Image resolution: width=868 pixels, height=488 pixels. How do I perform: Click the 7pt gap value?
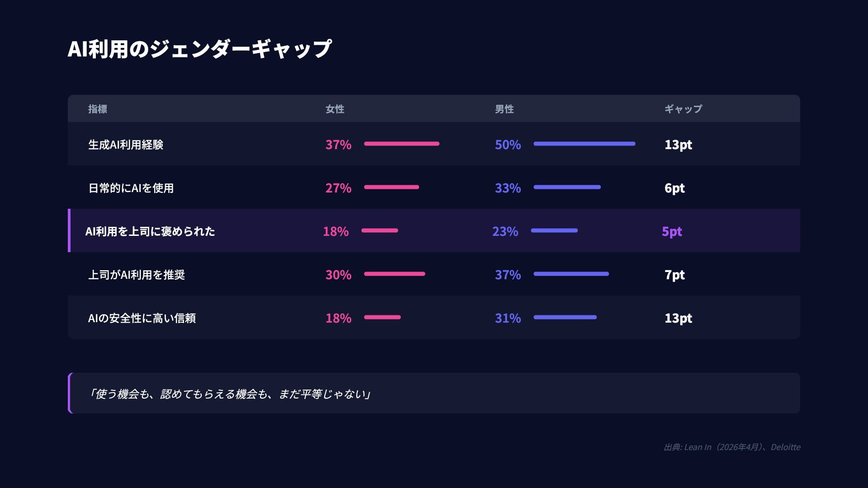(675, 275)
